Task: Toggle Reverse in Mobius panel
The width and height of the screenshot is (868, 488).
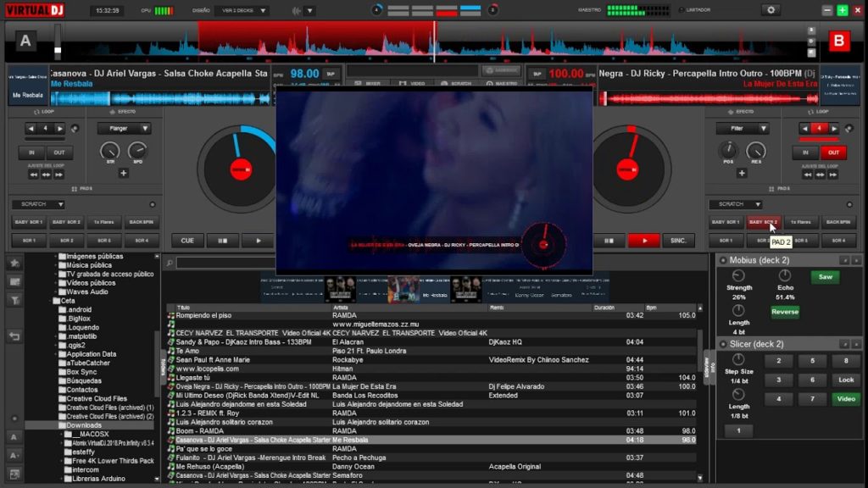Action: coord(785,312)
